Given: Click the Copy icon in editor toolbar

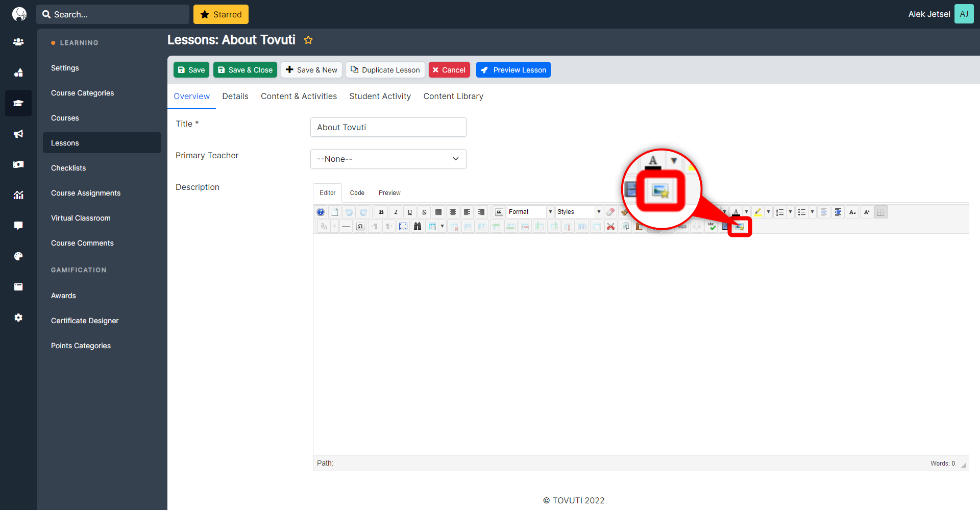Looking at the screenshot, I should click(625, 226).
